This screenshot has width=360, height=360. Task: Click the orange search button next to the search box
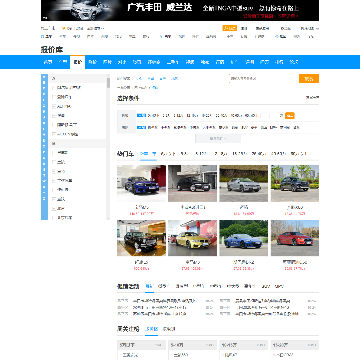[x=309, y=79]
